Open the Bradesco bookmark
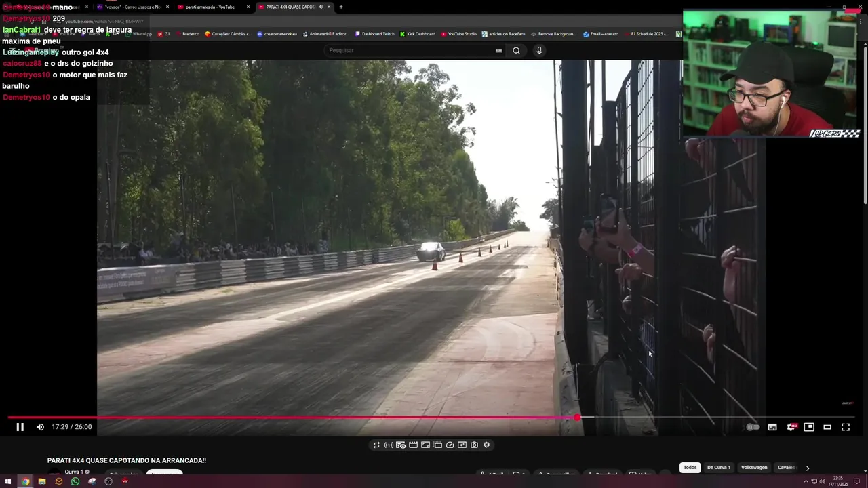Screen dimensions: 868x488 [x=187, y=34]
